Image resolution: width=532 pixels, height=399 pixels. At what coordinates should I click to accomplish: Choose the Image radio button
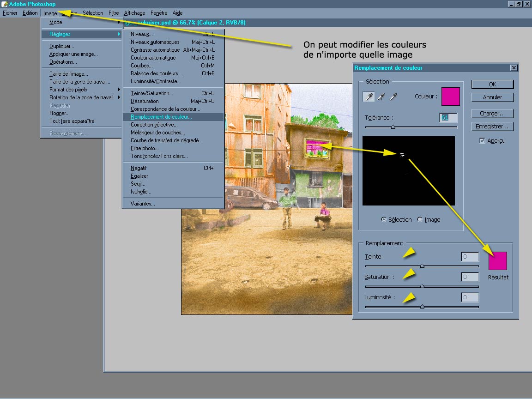tap(420, 220)
